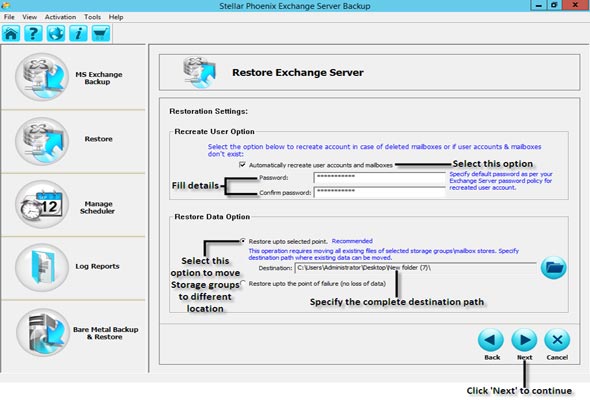Click the Password input field
This screenshot has height=400, width=590.
[380, 178]
